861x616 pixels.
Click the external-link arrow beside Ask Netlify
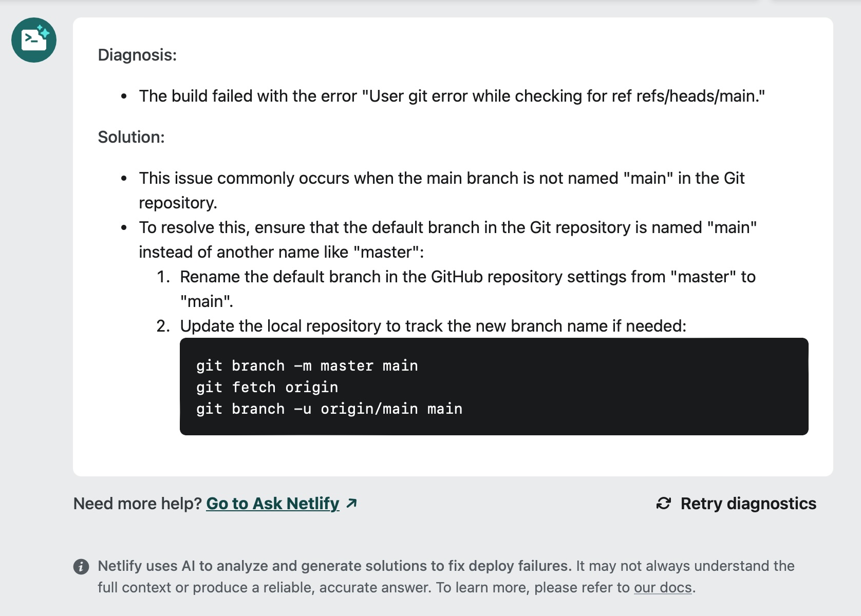point(352,503)
